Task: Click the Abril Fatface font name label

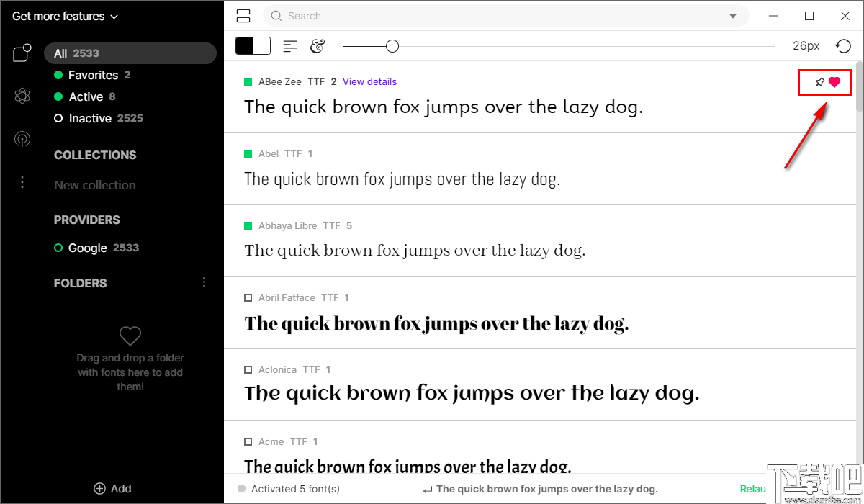Action: (287, 298)
